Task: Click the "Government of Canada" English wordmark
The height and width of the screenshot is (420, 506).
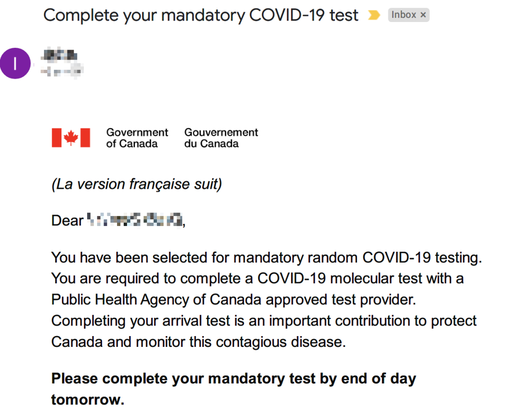Action: click(137, 138)
